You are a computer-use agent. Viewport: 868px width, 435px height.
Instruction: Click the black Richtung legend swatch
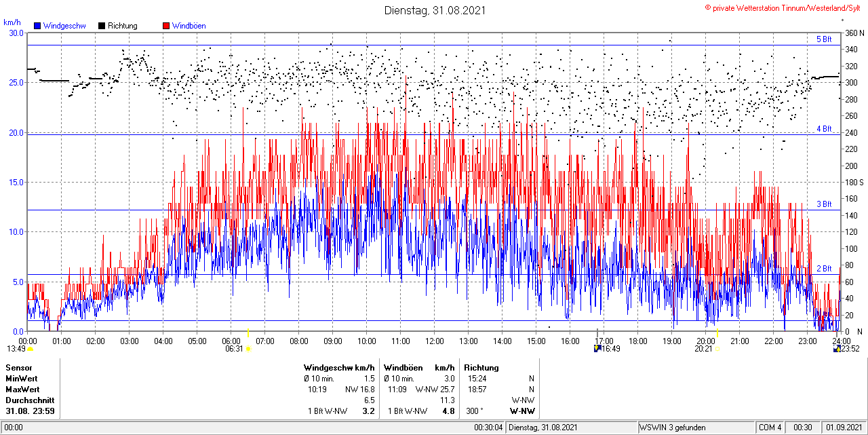click(x=102, y=26)
